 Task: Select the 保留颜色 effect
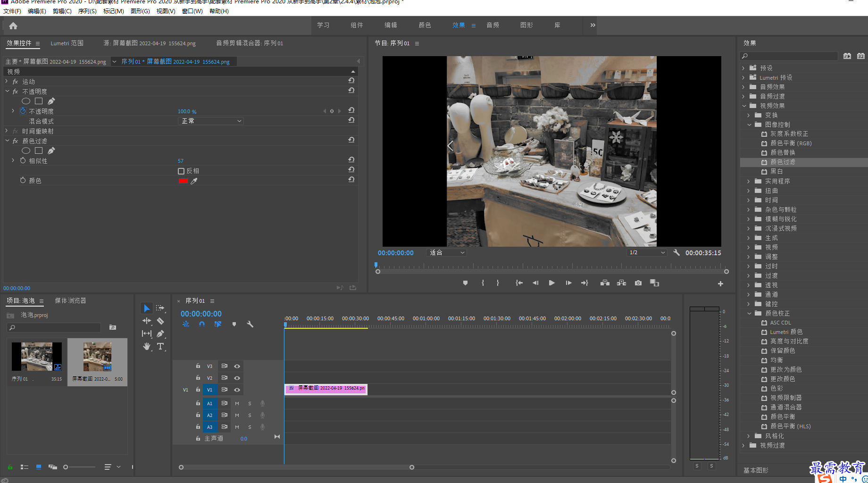coord(783,350)
